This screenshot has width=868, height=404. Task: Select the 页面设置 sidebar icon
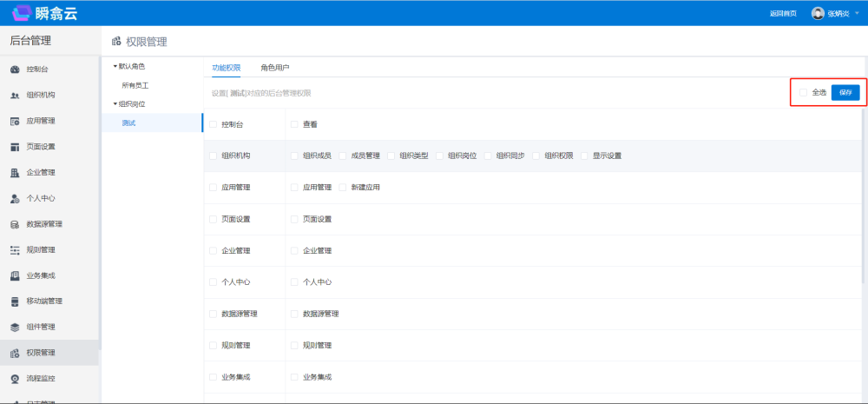pyautogui.click(x=15, y=147)
